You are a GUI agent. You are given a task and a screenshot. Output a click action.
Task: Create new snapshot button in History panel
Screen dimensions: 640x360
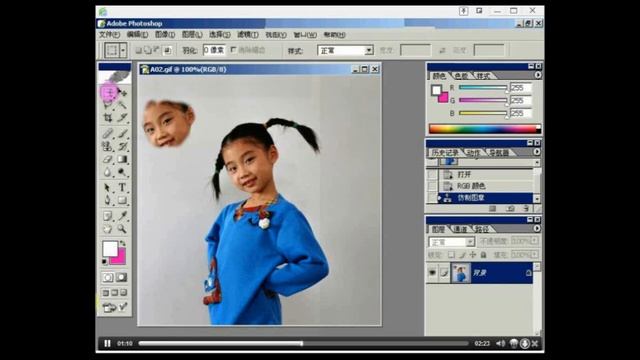coord(510,209)
